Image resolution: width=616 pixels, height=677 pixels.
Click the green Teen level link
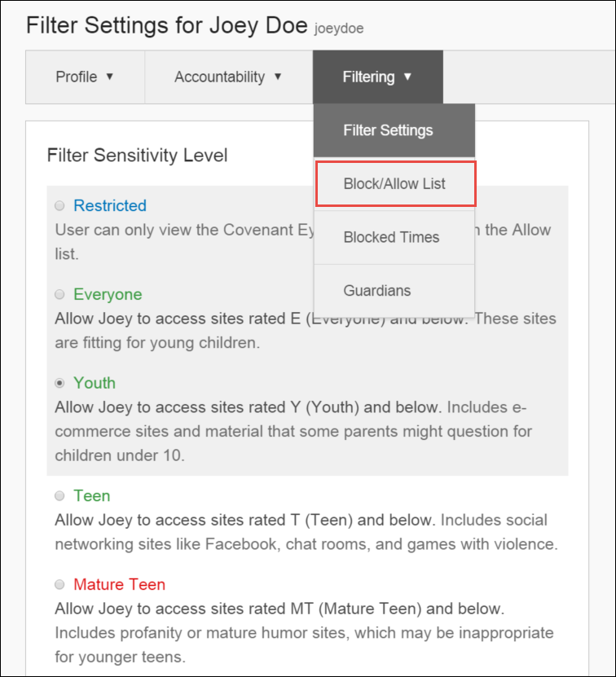[x=91, y=495]
